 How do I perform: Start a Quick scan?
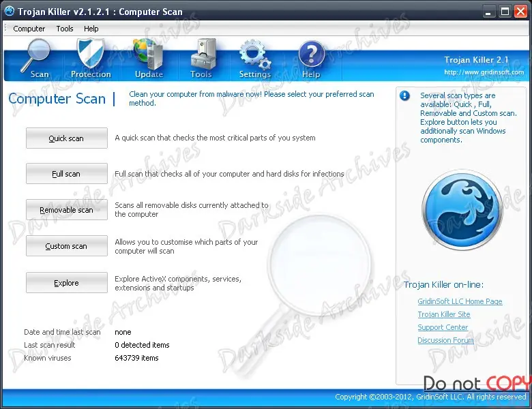pyautogui.click(x=67, y=138)
